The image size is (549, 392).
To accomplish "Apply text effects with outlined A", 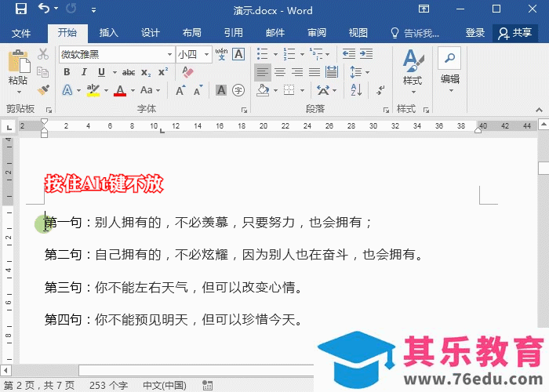I will click(x=67, y=90).
